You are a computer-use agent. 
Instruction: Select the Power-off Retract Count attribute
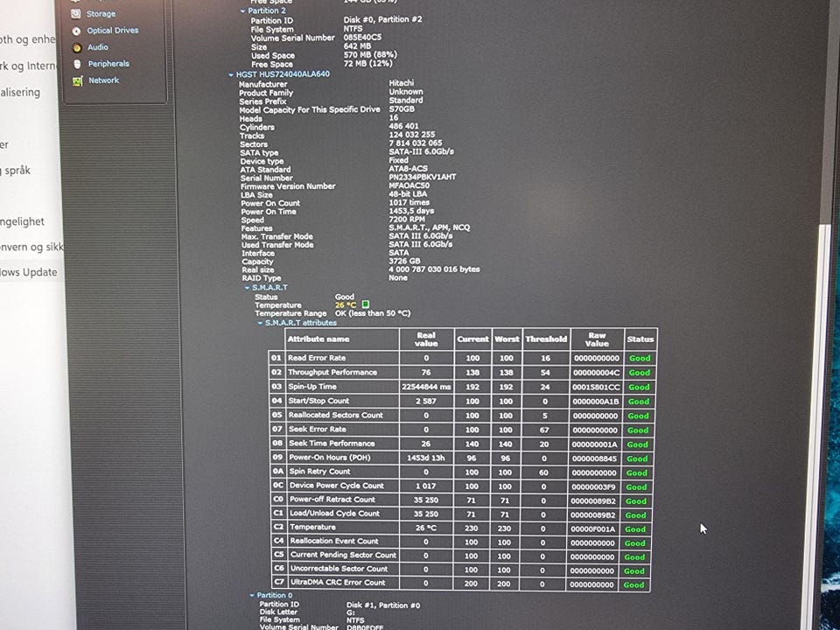coord(332,500)
